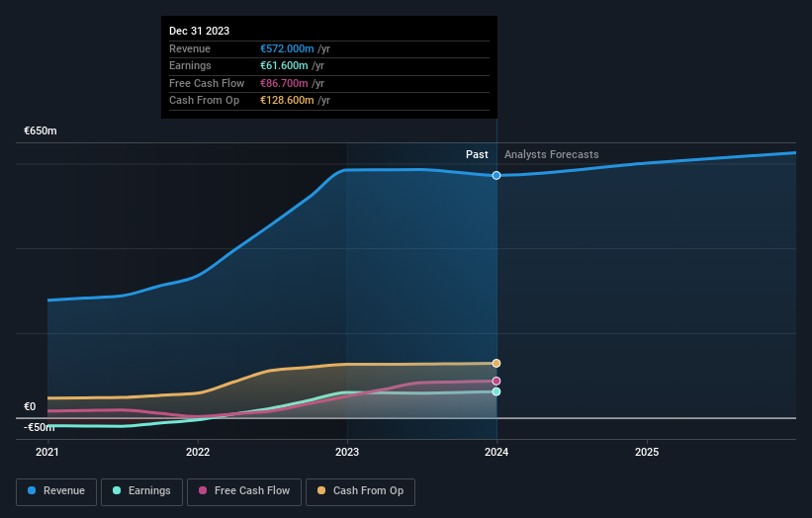Viewport: 812px width, 518px height.
Task: Click the €128.600m cash from op value
Action: coord(287,101)
